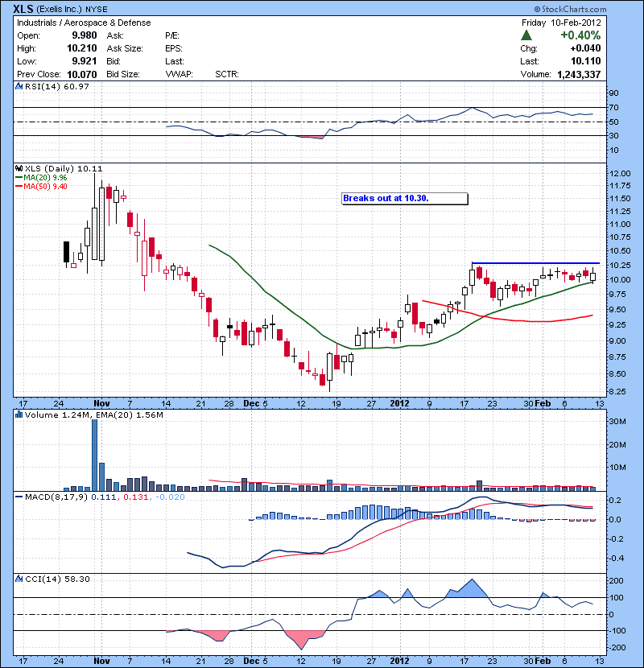Click the 'SCTR:' label

227,74
